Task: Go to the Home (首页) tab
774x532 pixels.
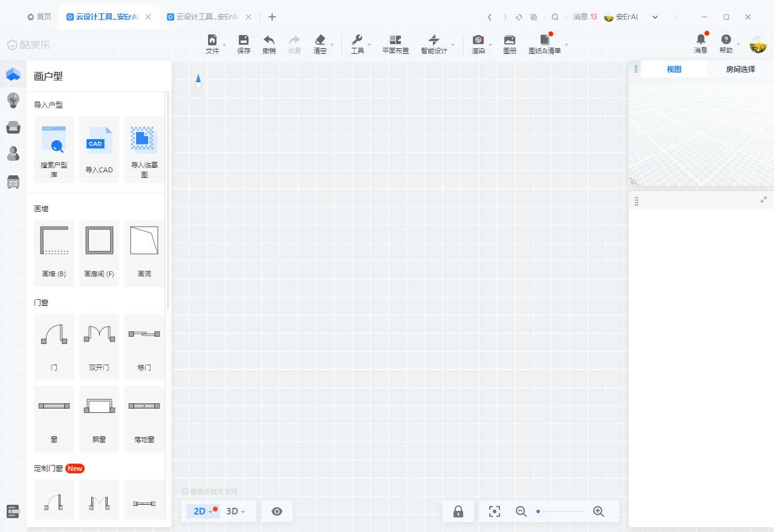Action: click(39, 17)
